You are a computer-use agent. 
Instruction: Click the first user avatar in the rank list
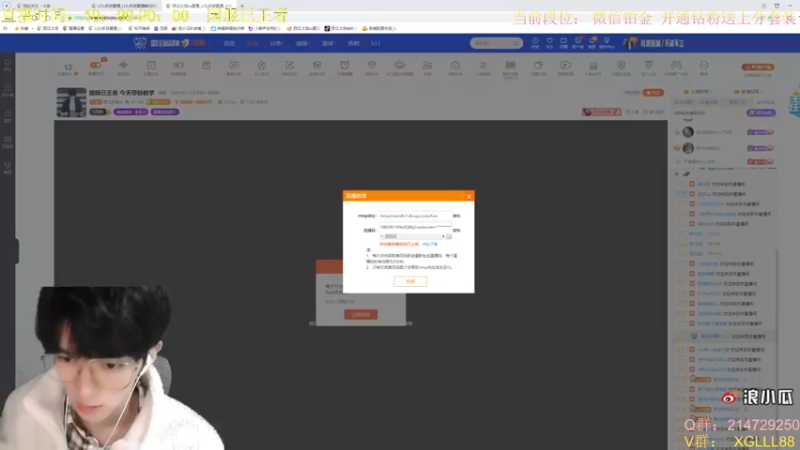pos(688,132)
